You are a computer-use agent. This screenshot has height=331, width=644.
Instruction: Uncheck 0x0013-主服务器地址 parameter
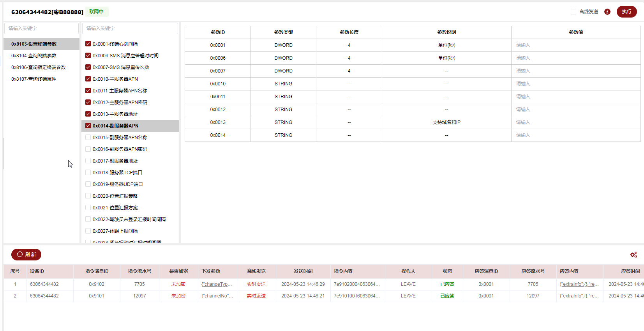click(88, 114)
